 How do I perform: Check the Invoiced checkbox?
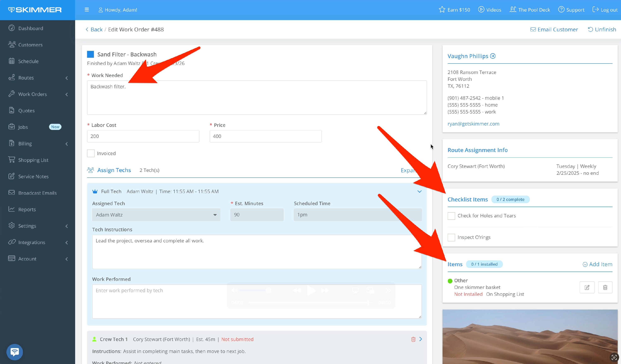point(91,153)
